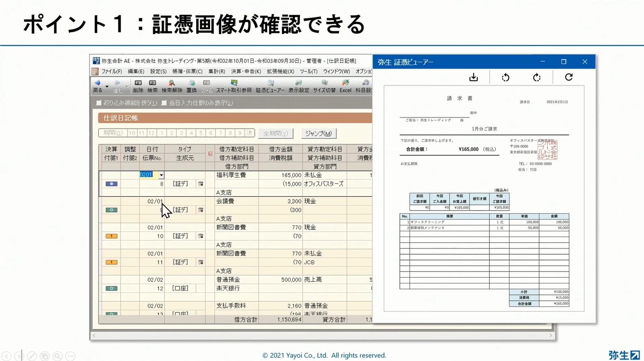Rotate the invoice image clockwise
The width and height of the screenshot is (644, 361).
[x=536, y=77]
